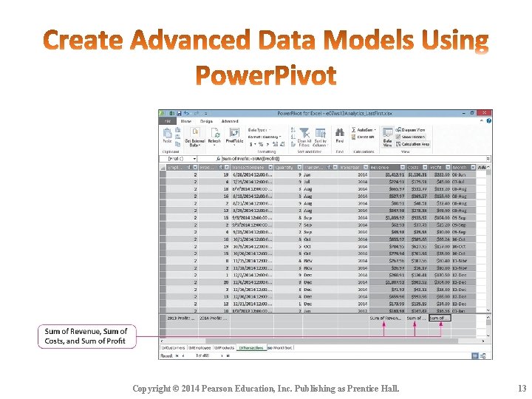Open the Revenue column filter dropdown
The width and height of the screenshot is (532, 399).
click(x=403, y=167)
